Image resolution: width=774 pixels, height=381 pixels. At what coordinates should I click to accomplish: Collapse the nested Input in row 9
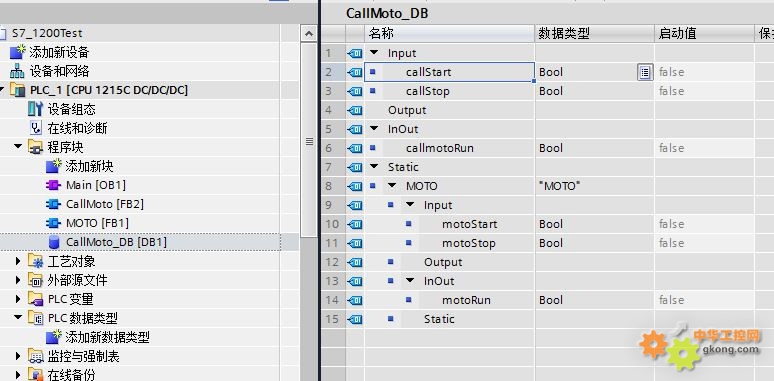point(410,205)
